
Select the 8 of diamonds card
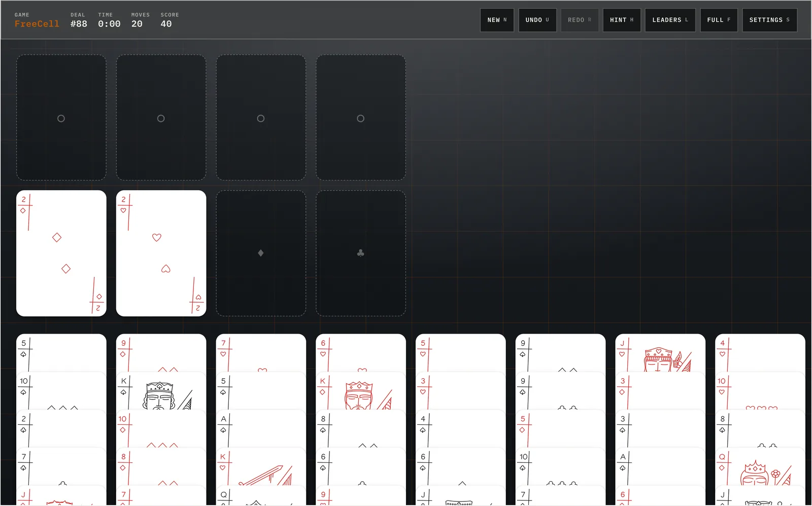161,467
